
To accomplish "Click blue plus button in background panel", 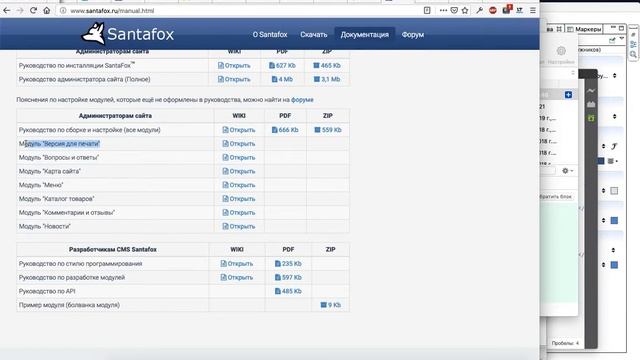I will click(568, 95).
